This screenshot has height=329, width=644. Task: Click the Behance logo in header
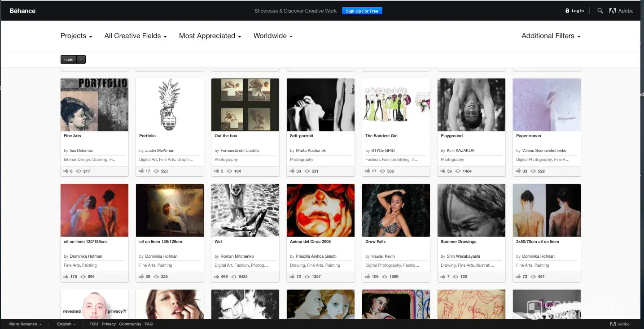click(22, 11)
